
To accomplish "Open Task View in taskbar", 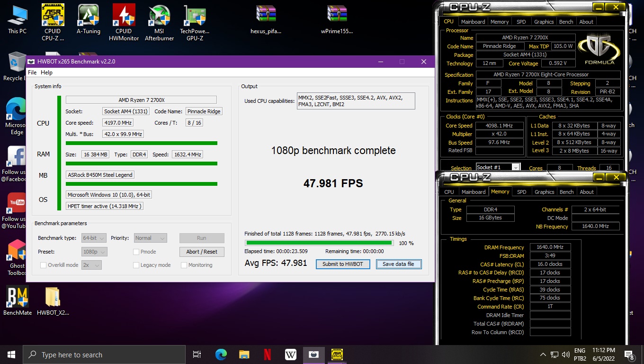I will 197,355.
